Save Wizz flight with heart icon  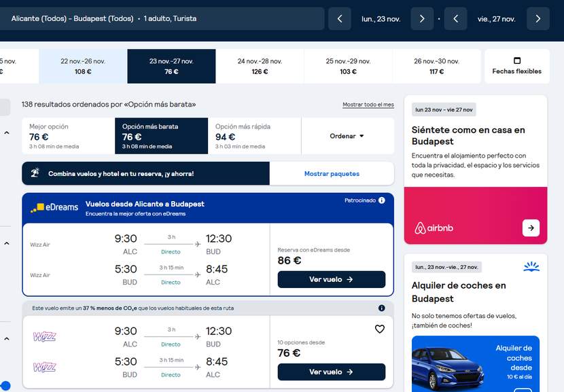[380, 329]
